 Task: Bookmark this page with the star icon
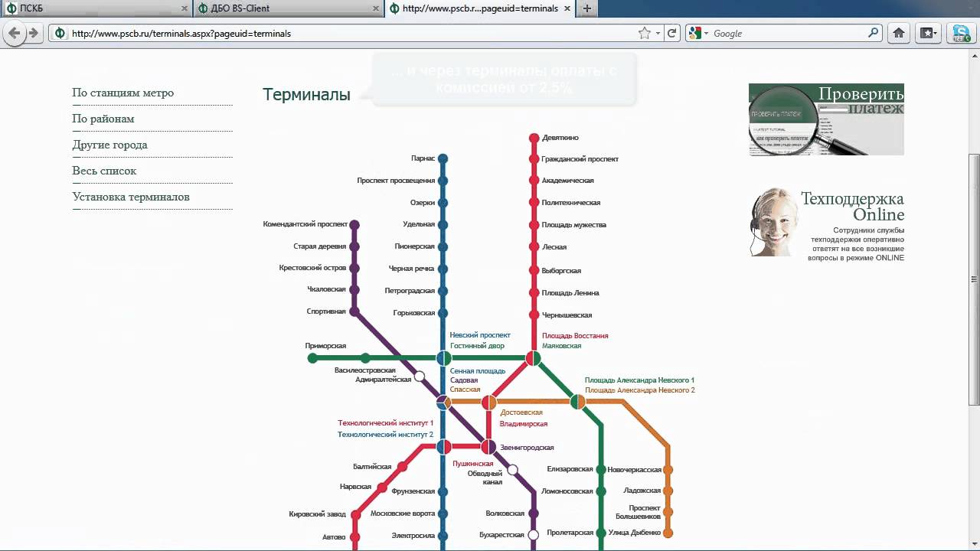(645, 33)
